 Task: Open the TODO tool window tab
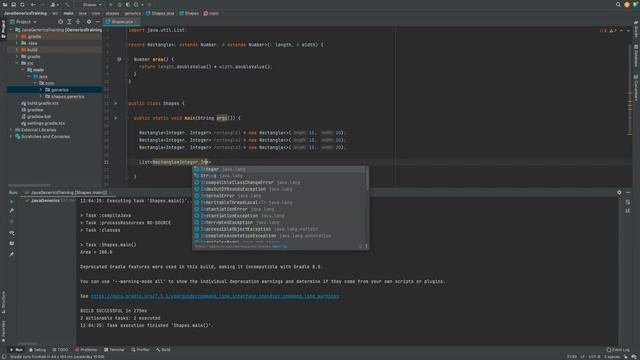pyautogui.click(x=60, y=350)
